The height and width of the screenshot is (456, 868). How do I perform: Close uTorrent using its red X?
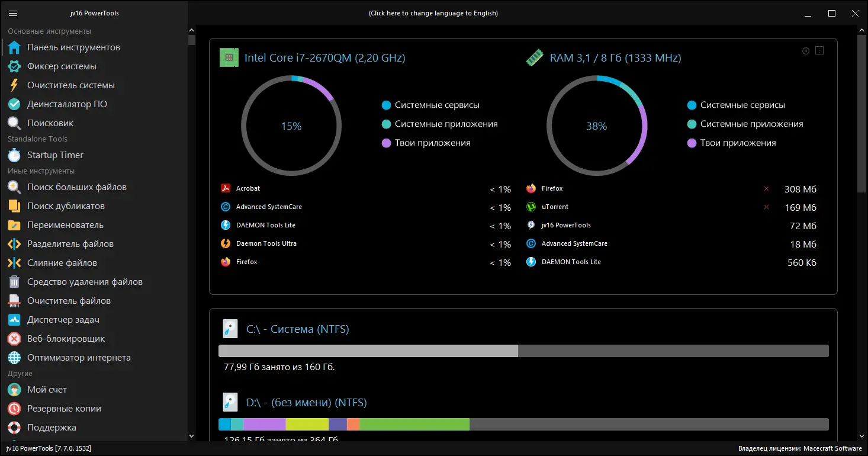pos(767,207)
